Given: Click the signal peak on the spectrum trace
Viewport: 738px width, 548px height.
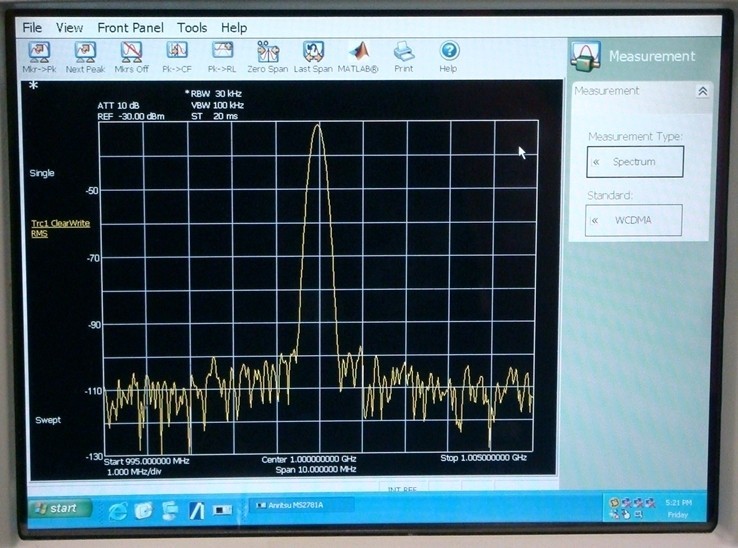Looking at the screenshot, I should click(x=319, y=125).
